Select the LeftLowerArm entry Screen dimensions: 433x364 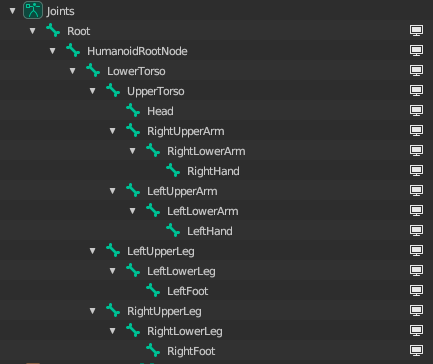pos(203,211)
